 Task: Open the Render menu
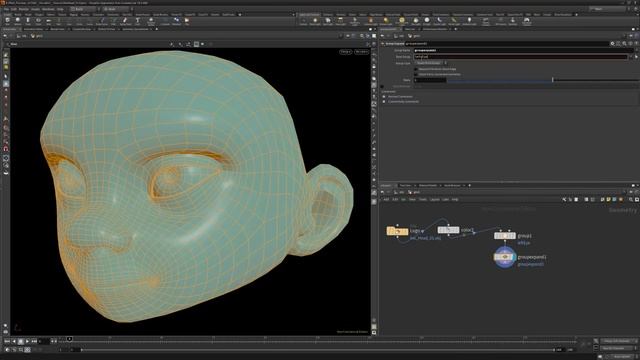click(24, 9)
